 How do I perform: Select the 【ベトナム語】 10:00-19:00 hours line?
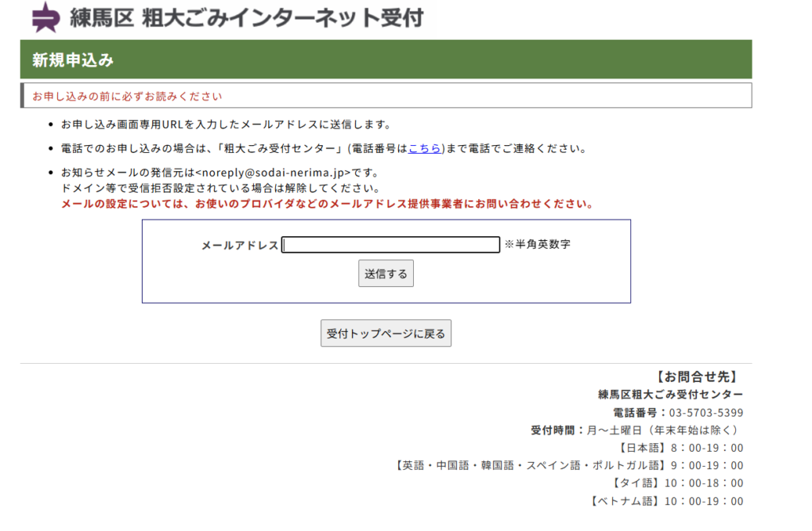(x=666, y=501)
